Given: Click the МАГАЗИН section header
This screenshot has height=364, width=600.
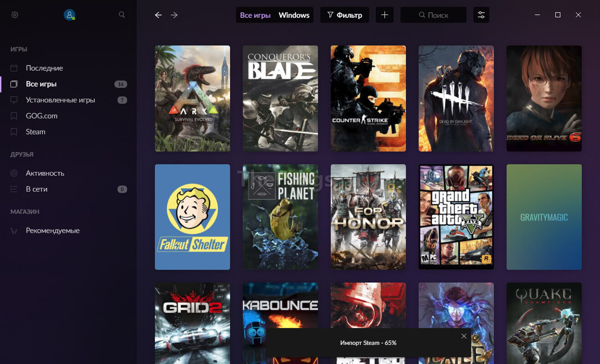Looking at the screenshot, I should click(x=25, y=212).
